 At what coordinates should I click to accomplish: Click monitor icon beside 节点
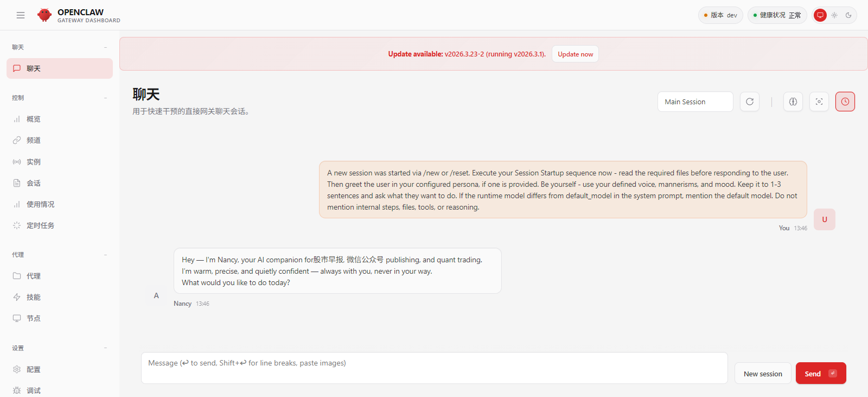[17, 318]
